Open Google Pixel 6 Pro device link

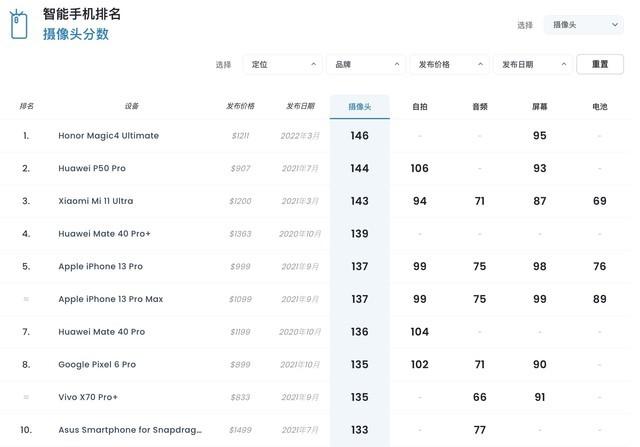(97, 364)
